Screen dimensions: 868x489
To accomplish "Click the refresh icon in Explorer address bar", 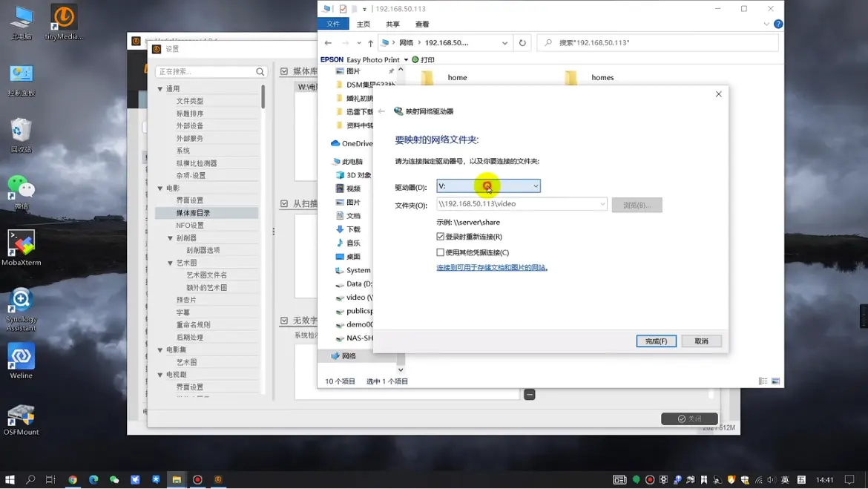I will tap(522, 43).
